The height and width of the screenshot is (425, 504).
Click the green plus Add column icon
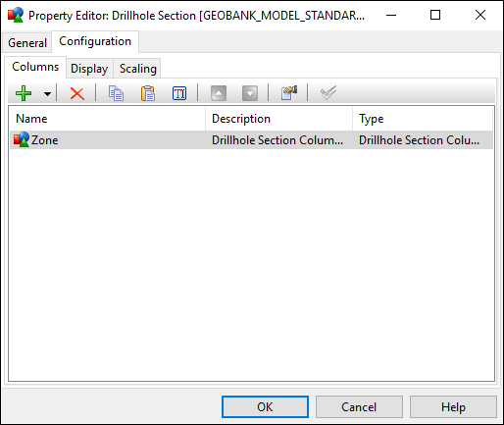(24, 93)
